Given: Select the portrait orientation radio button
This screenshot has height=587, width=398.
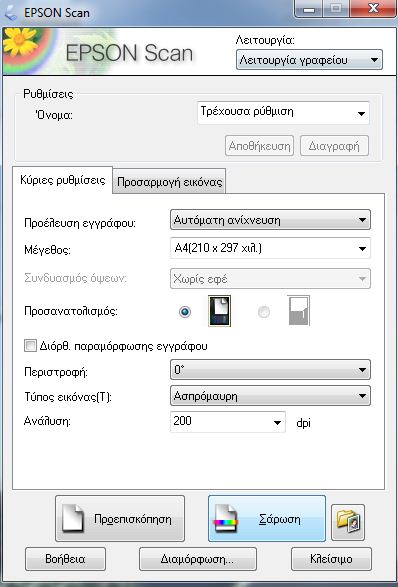Looking at the screenshot, I should pyautogui.click(x=185, y=311).
